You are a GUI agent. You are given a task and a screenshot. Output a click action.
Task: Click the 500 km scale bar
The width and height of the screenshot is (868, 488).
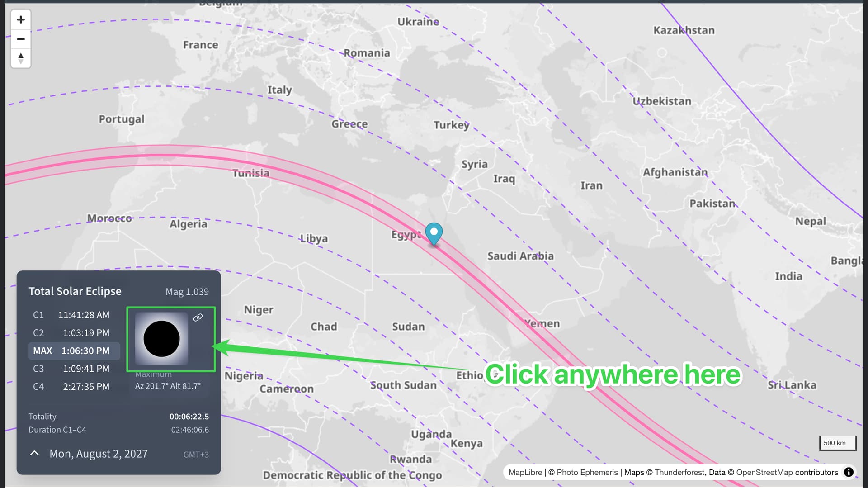click(x=838, y=443)
